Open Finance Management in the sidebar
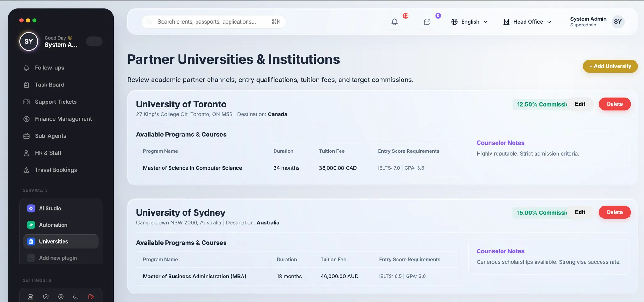Screen dimensions: 644x302 pos(61,119)
